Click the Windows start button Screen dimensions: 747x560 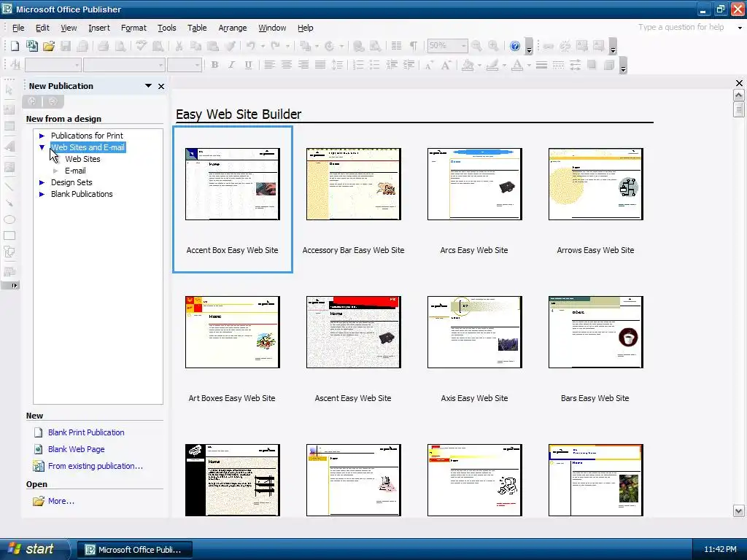(34, 549)
